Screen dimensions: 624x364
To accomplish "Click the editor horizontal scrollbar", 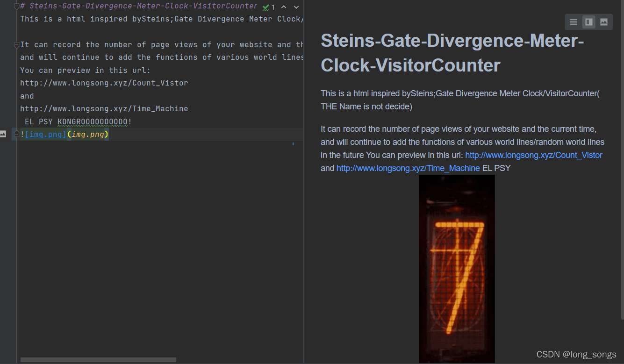I will 98,360.
